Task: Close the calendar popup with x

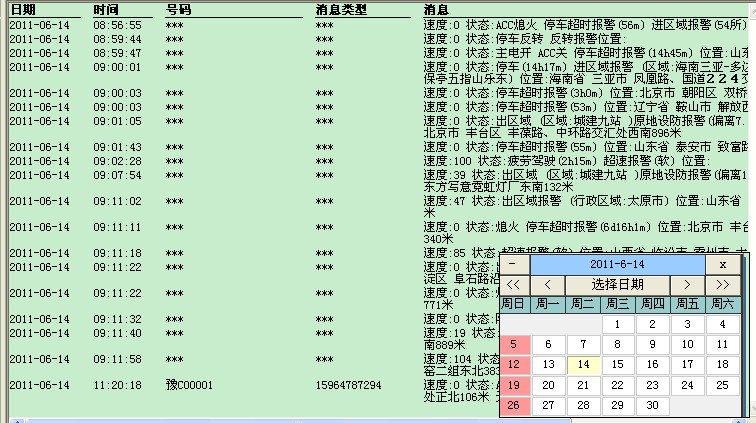Action: point(723,264)
